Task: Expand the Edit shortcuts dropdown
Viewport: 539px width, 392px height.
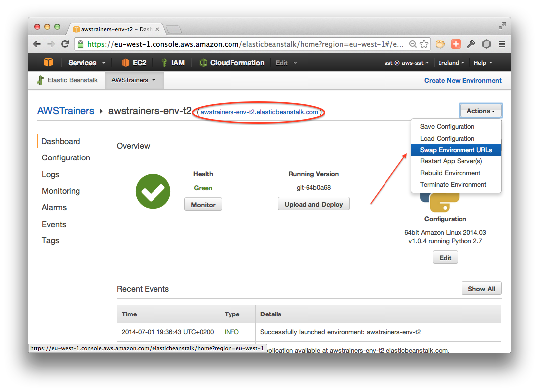Action: point(286,63)
